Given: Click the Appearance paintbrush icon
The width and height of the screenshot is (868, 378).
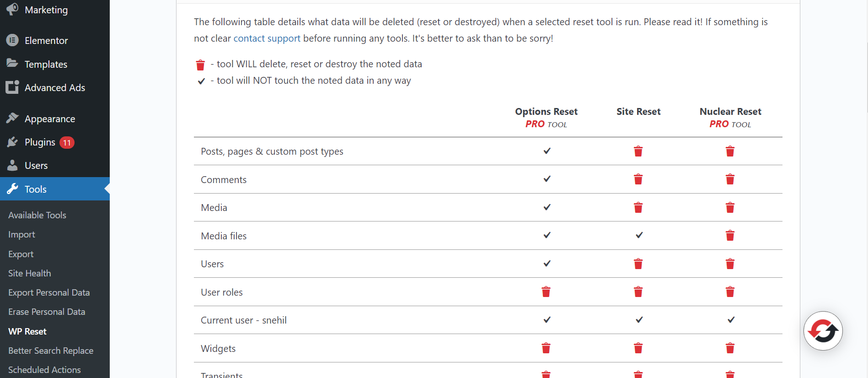Looking at the screenshot, I should click(x=12, y=118).
